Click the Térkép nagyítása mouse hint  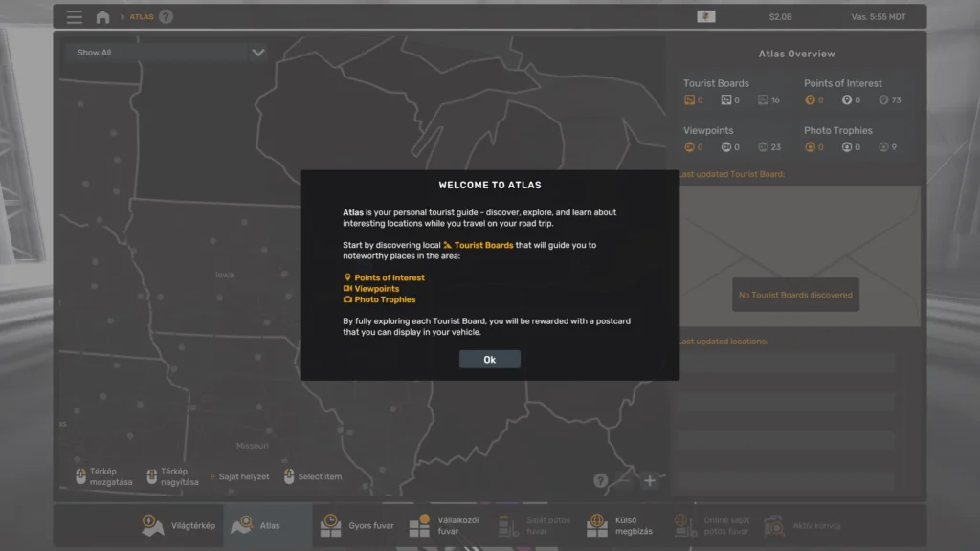pos(172,476)
